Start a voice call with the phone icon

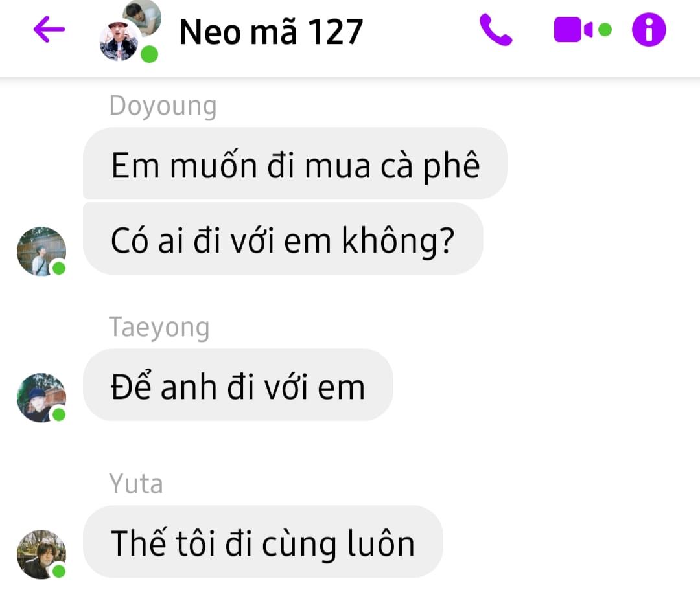[496, 29]
